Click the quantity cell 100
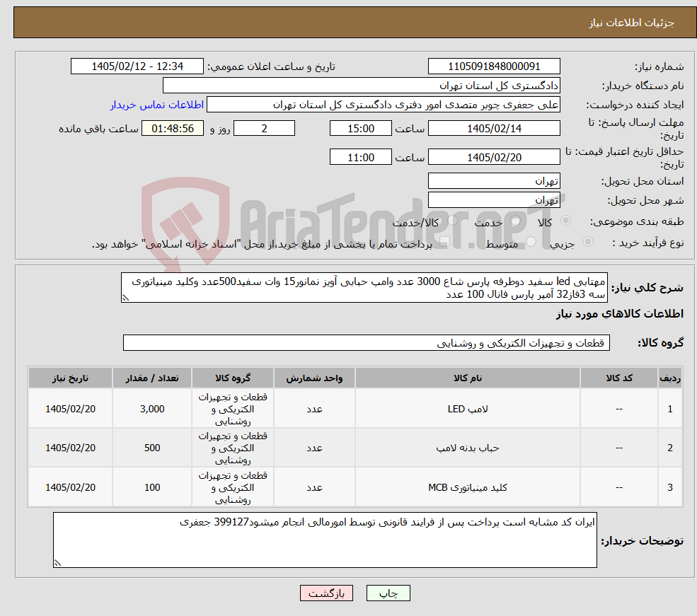Screen dimensions: 697x616 [x=152, y=487]
